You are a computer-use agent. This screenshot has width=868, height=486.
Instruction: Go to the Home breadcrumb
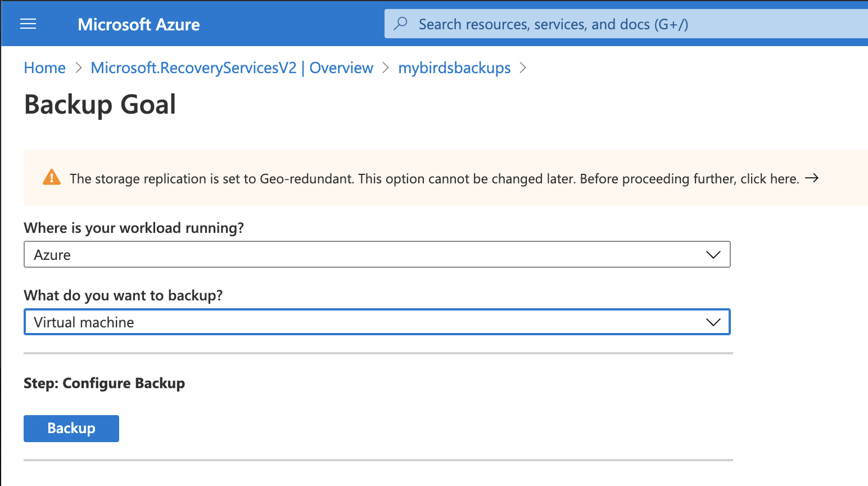pyautogui.click(x=45, y=68)
